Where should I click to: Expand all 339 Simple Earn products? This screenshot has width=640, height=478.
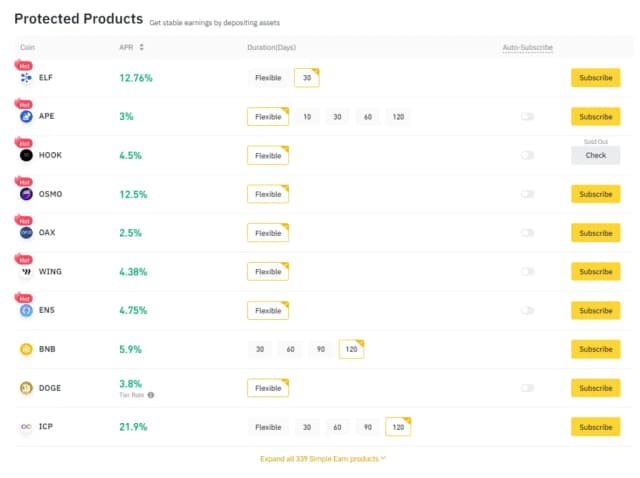(322, 458)
